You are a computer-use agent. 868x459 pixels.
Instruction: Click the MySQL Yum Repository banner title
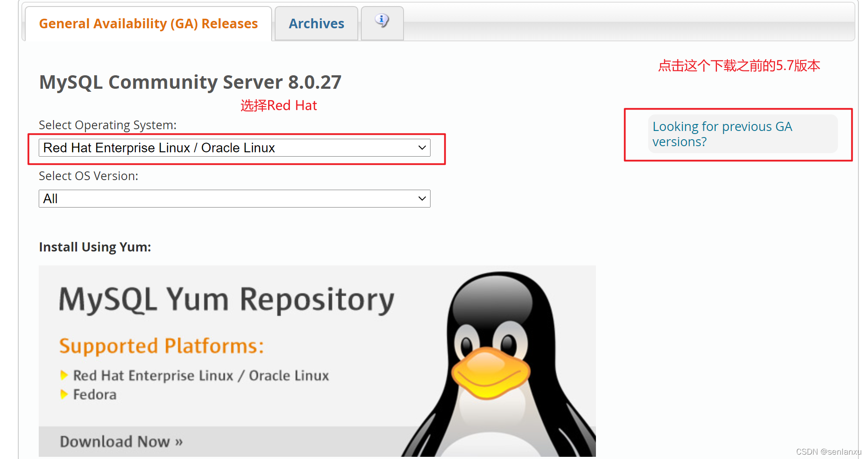(226, 300)
